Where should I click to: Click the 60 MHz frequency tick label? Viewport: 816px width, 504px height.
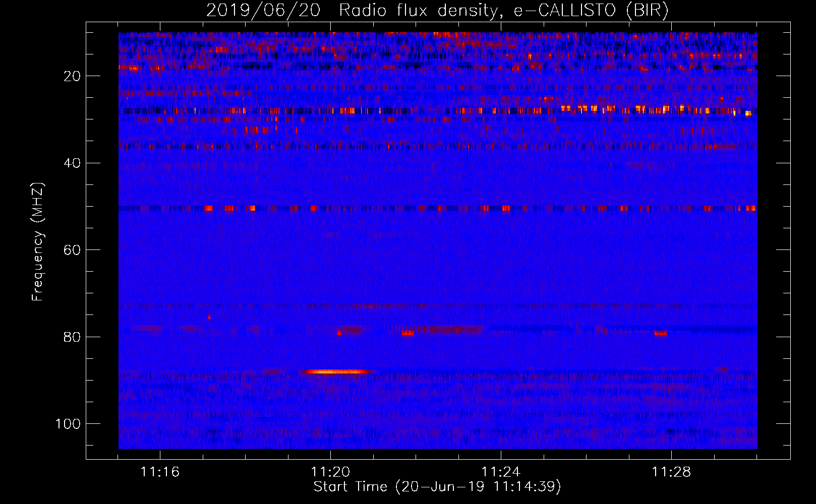pos(73,250)
